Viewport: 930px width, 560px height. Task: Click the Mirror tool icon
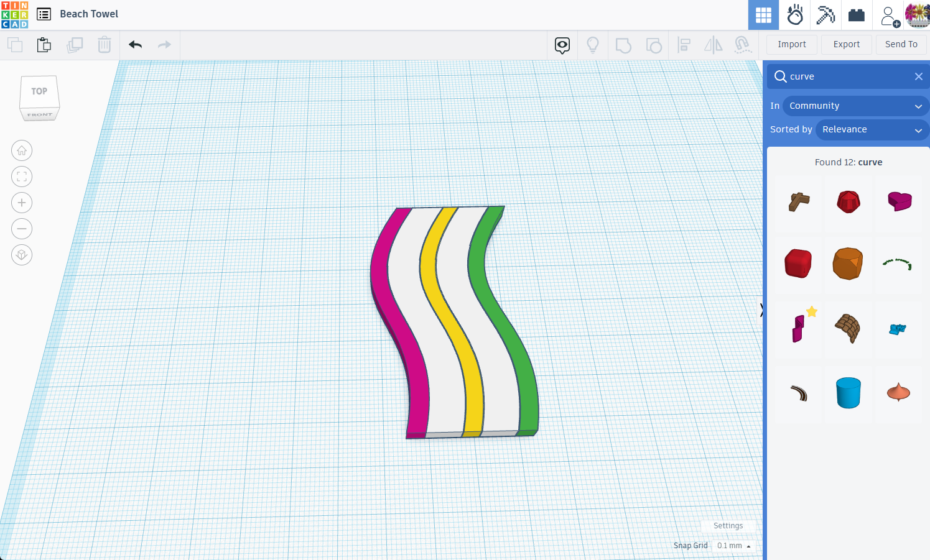click(x=714, y=45)
